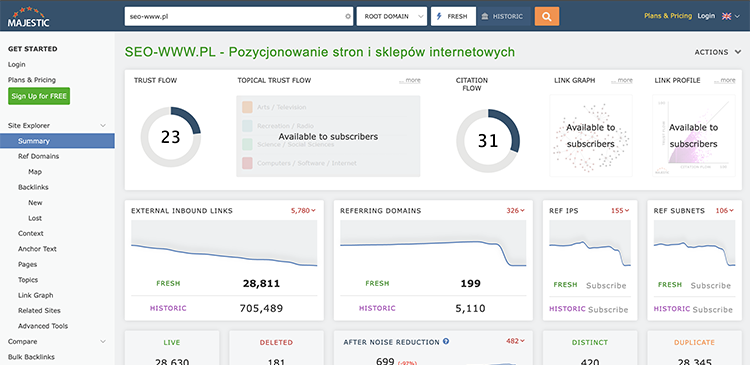This screenshot has width=750, height=365.
Task: Click the Link Profile chart thumbnail
Action: (x=694, y=136)
